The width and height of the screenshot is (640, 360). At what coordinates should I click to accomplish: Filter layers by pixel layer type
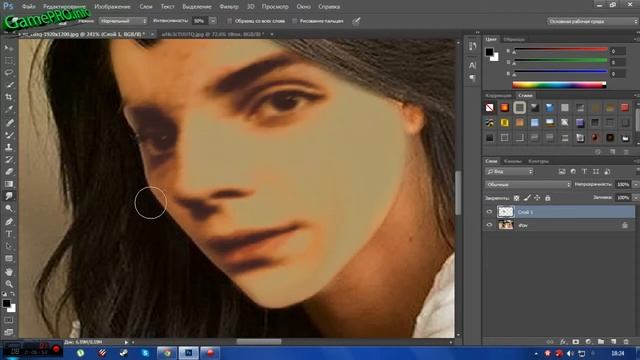562,172
